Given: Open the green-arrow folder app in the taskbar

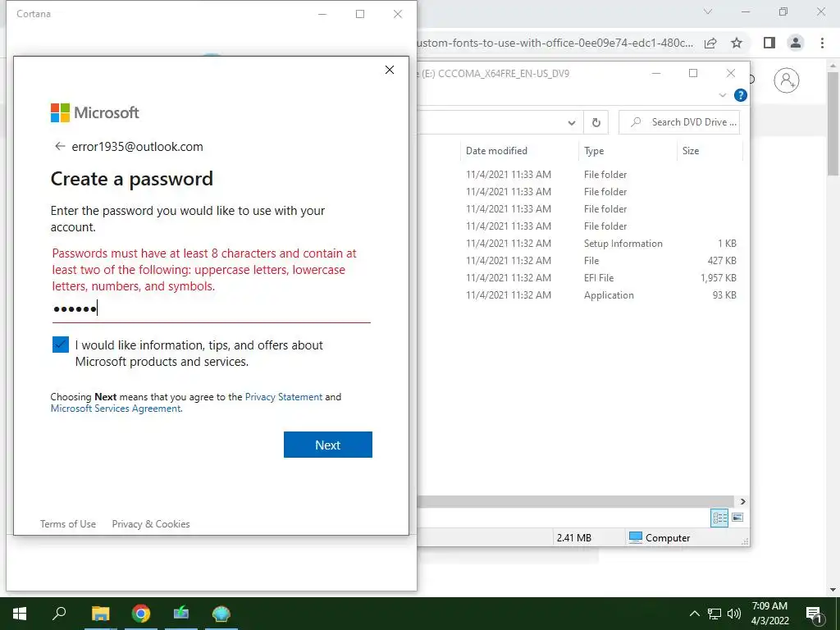Looking at the screenshot, I should click(181, 613).
